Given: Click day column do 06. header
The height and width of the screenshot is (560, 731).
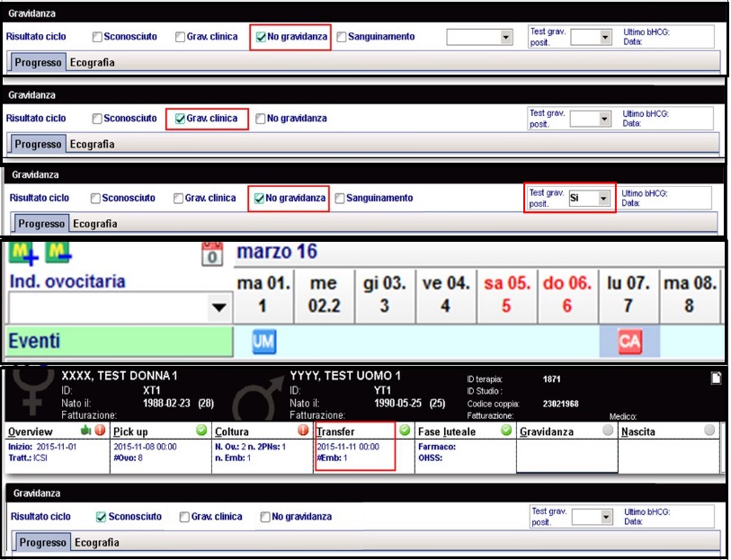Looking at the screenshot, I should 567,295.
